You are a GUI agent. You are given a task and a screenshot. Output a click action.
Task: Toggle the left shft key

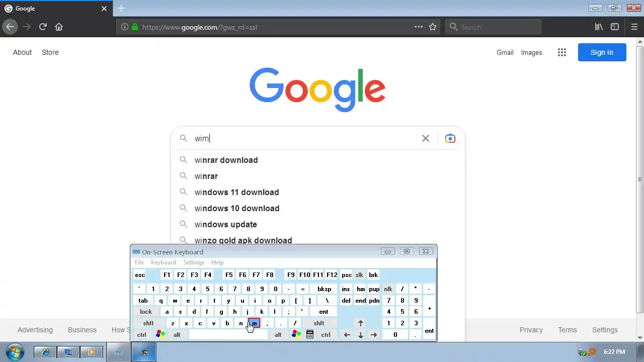148,323
